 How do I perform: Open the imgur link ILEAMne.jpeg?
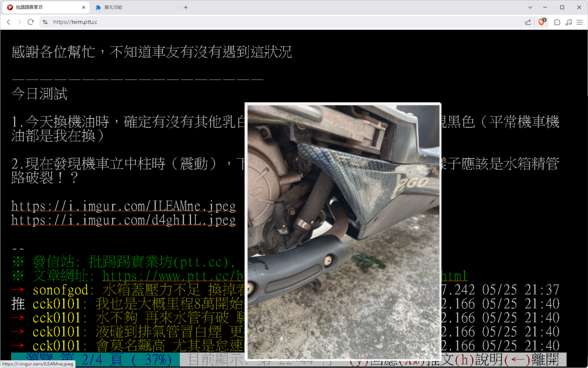[x=124, y=206]
